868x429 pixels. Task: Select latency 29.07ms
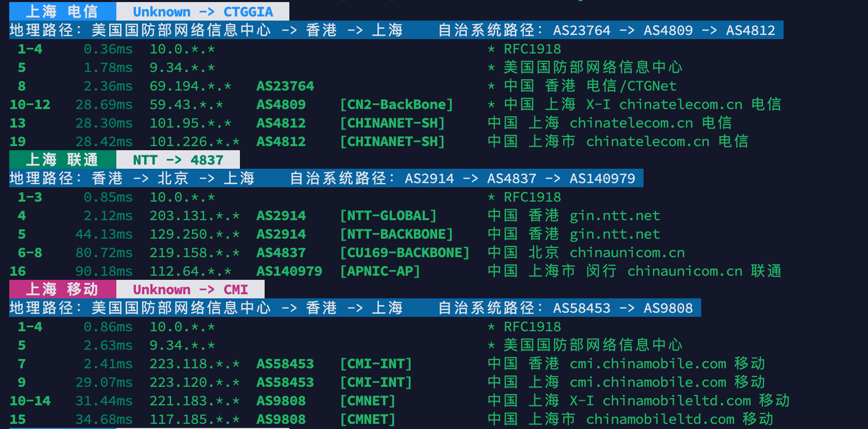pyautogui.click(x=104, y=382)
